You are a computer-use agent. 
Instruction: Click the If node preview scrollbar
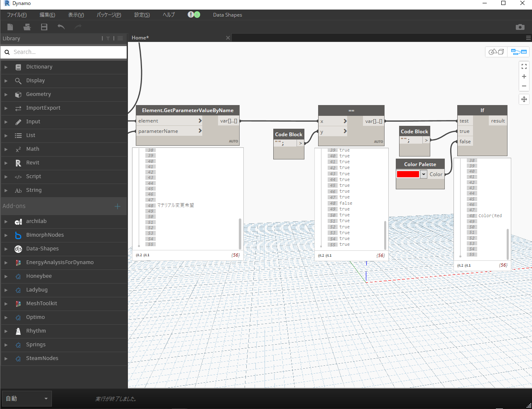(x=507, y=244)
